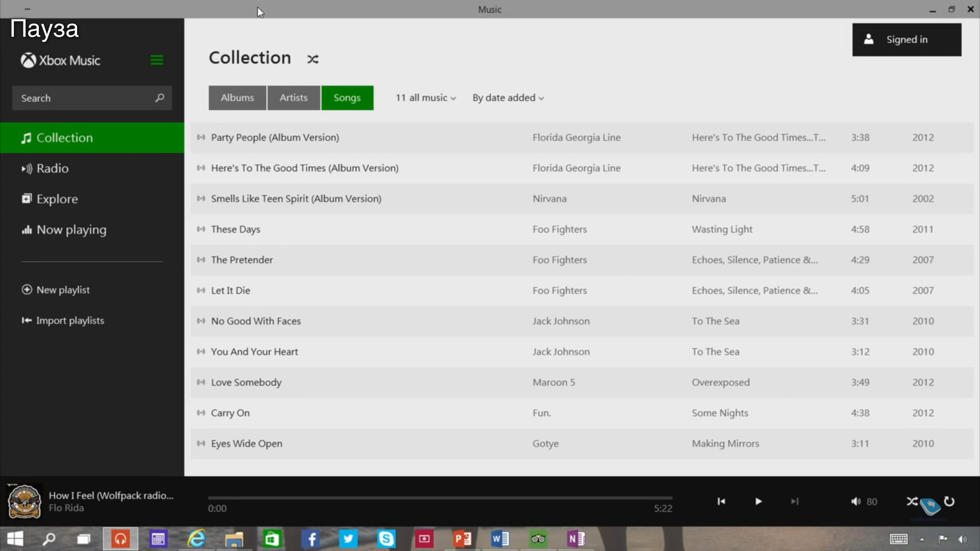Open Windows Store from taskbar
The height and width of the screenshot is (551, 980).
(x=272, y=539)
